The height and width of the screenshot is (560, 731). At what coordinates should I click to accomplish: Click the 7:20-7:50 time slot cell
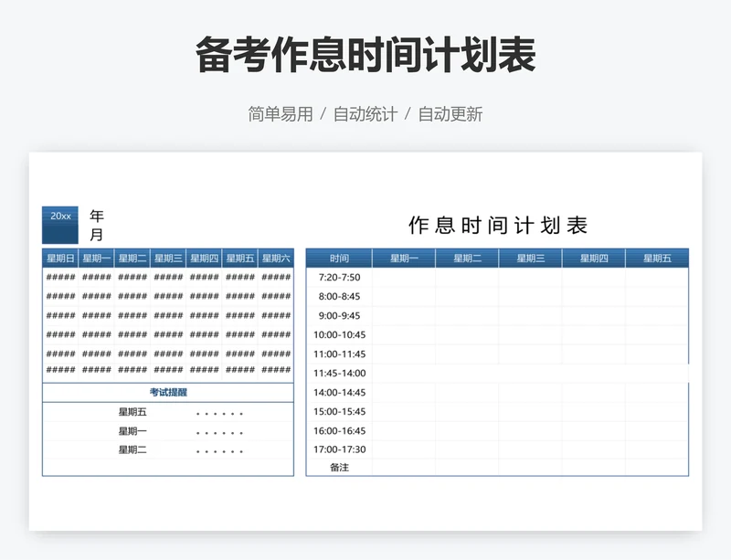339,278
